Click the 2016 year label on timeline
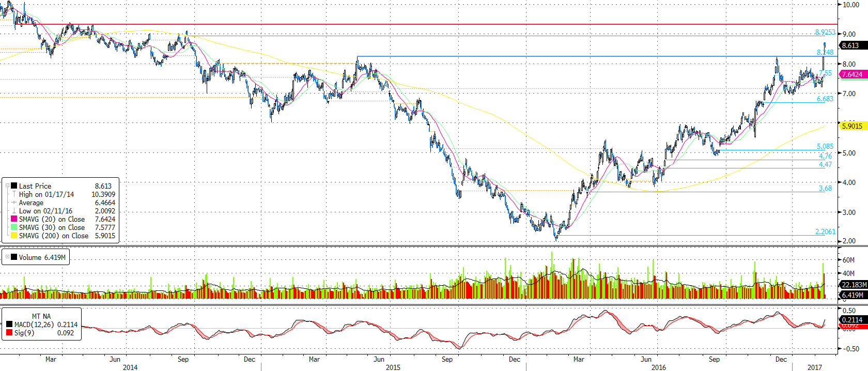Viewport: 868px width, 371px height. click(659, 367)
